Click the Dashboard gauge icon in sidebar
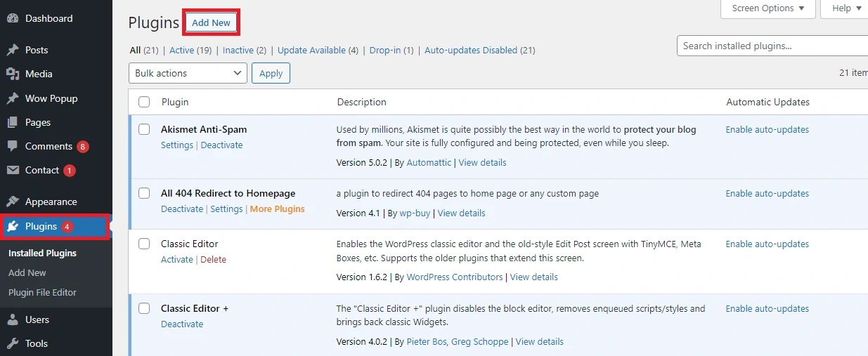This screenshot has height=356, width=868. pyautogui.click(x=13, y=18)
